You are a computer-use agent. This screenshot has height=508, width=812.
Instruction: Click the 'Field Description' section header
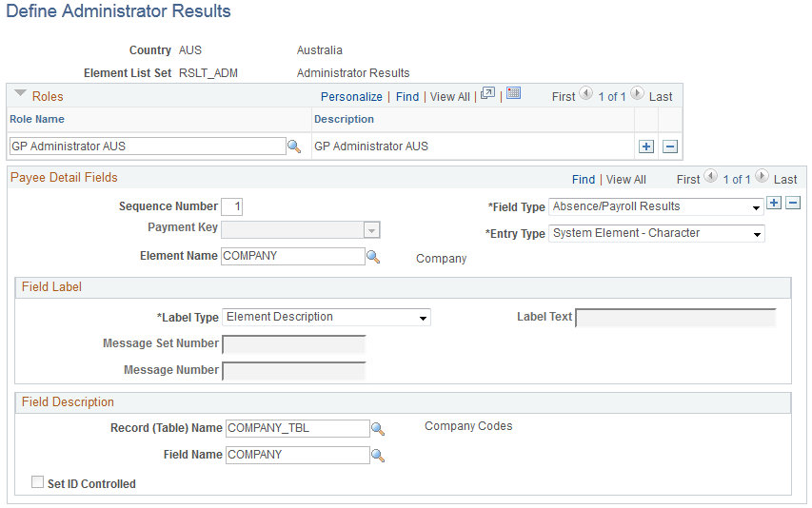coord(68,402)
